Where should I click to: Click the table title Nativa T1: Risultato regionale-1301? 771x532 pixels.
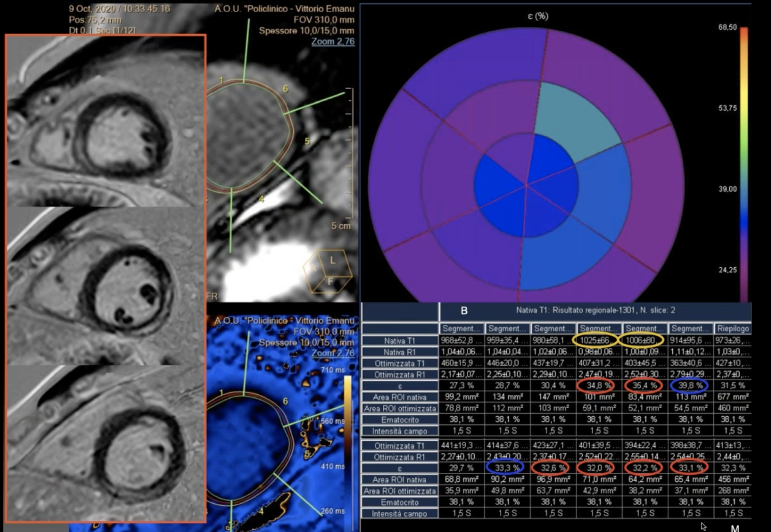tap(595, 310)
